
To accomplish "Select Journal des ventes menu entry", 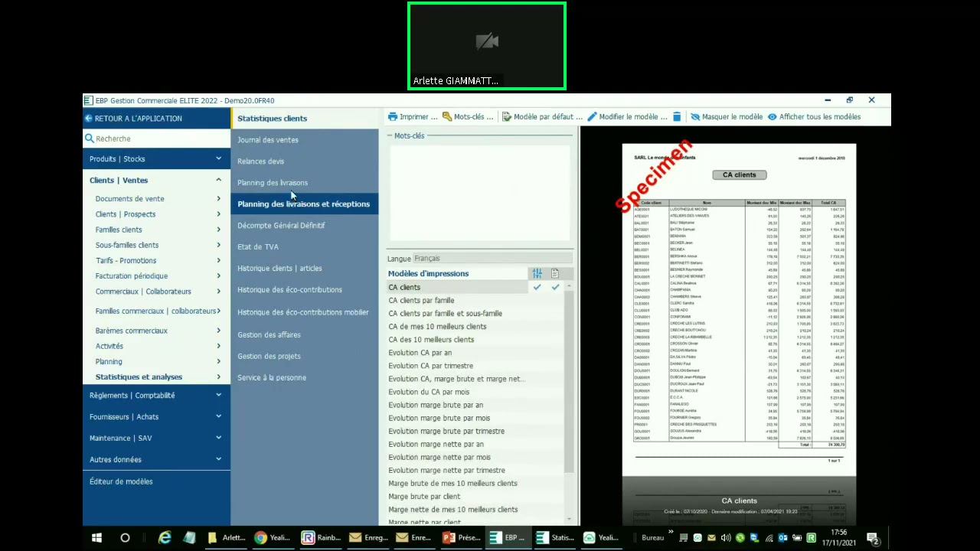I will (x=268, y=140).
